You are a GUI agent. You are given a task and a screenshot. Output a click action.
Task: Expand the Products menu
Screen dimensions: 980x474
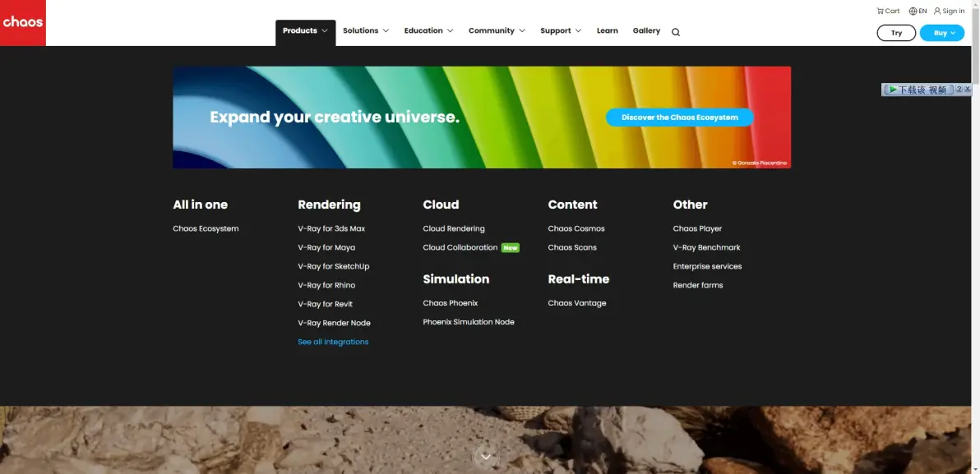pos(305,30)
